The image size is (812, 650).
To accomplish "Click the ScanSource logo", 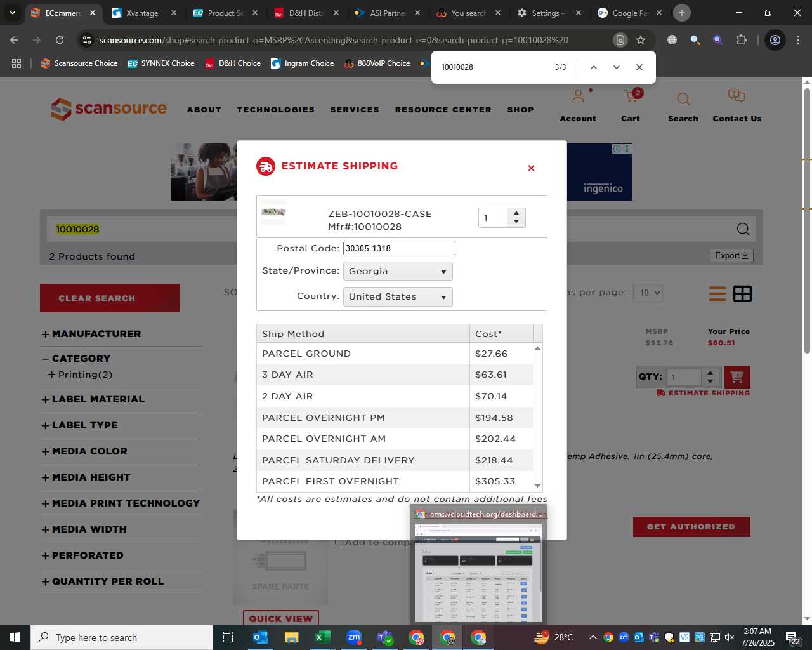I will pos(109,109).
